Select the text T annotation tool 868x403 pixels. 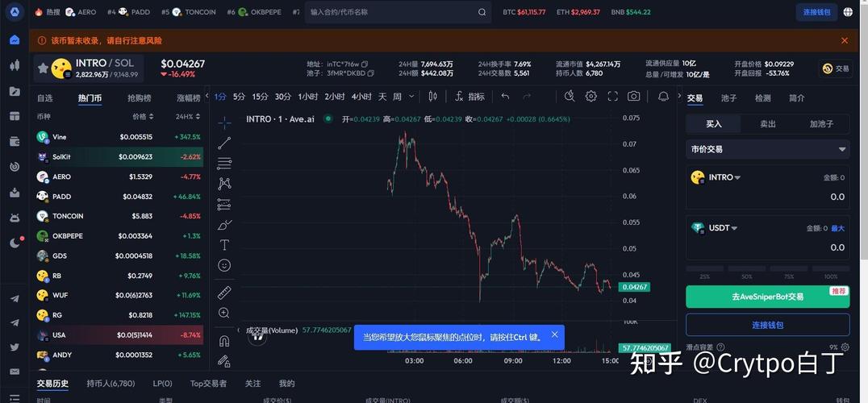click(224, 245)
